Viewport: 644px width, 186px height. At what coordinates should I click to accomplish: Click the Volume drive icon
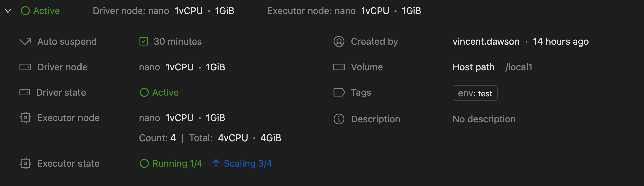pyautogui.click(x=339, y=67)
